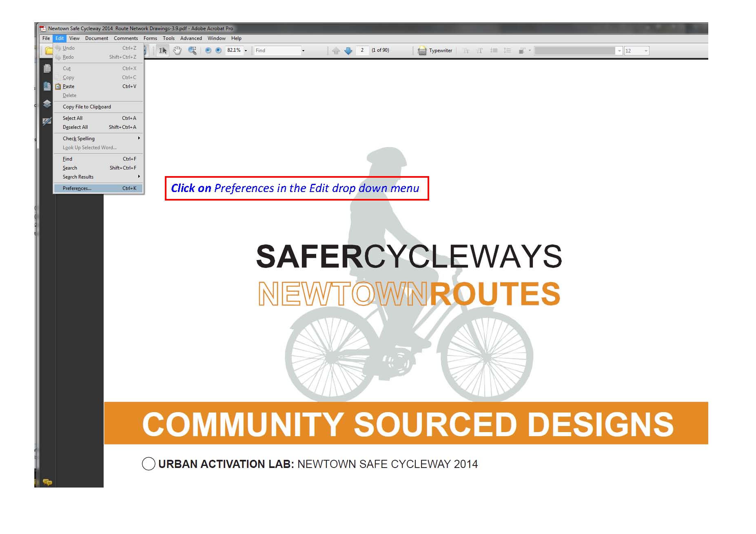756x534 pixels.
Task: Click the Find text input field
Action: (277, 51)
